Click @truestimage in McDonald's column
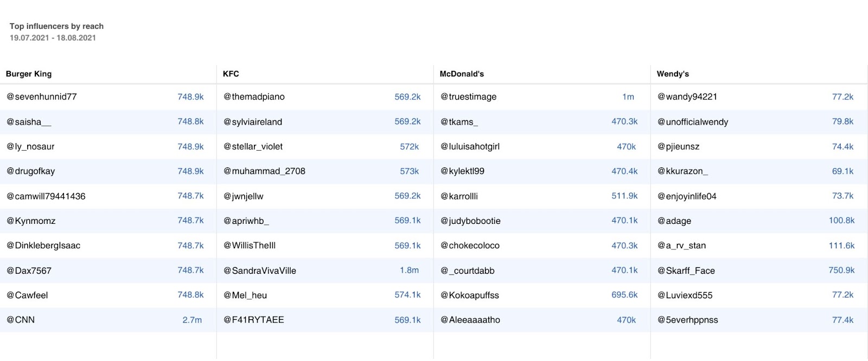 point(469,96)
